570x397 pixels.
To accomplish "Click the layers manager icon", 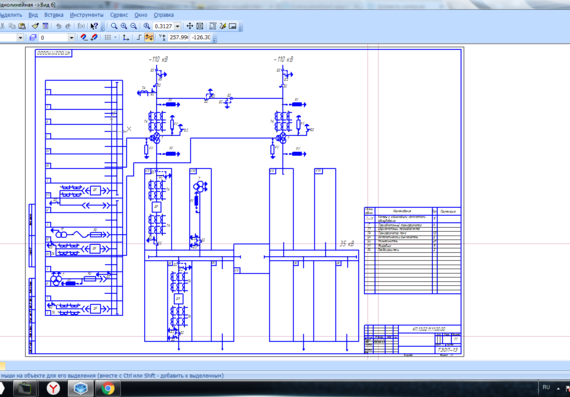I will coord(33,37).
